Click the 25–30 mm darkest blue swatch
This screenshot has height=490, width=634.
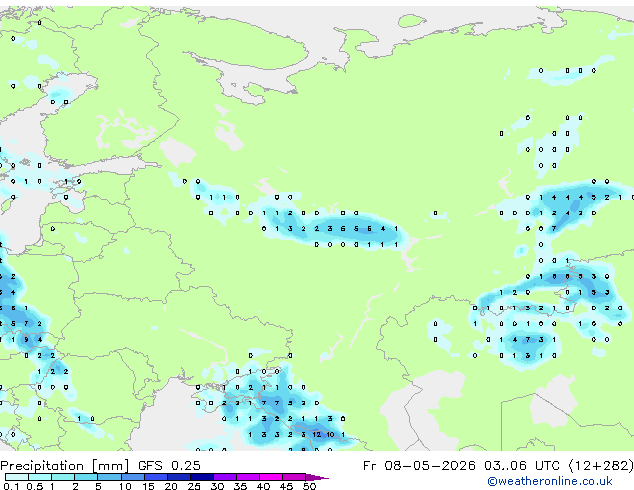coord(202,477)
